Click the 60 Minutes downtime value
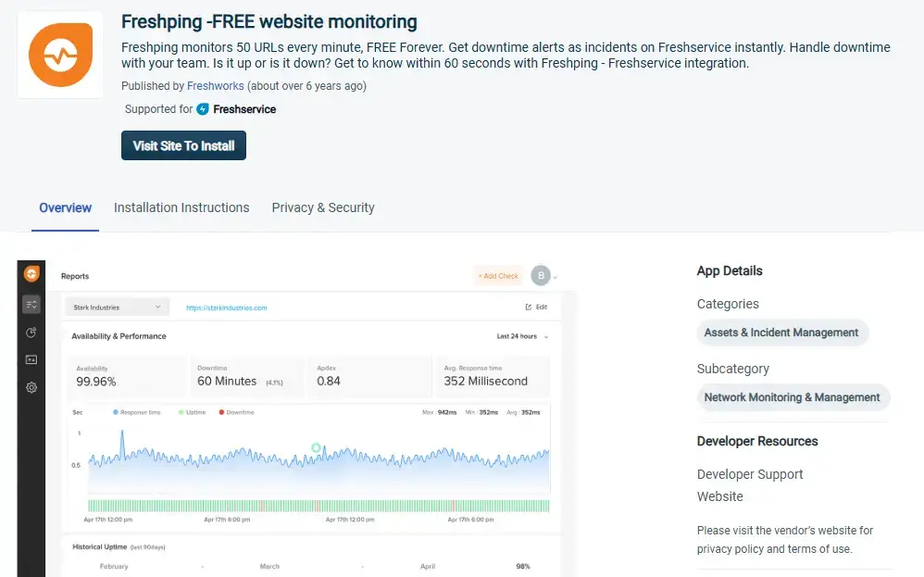924x577 pixels. (x=227, y=382)
